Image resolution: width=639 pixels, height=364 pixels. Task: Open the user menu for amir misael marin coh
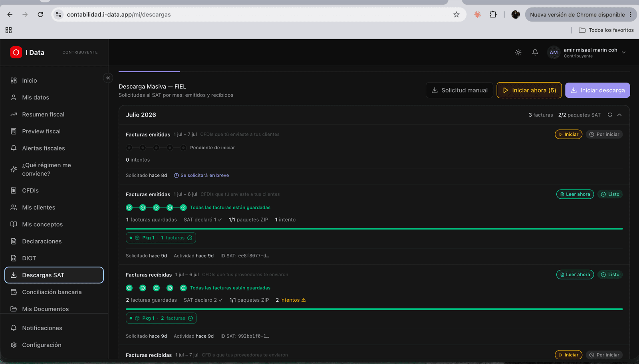586,52
